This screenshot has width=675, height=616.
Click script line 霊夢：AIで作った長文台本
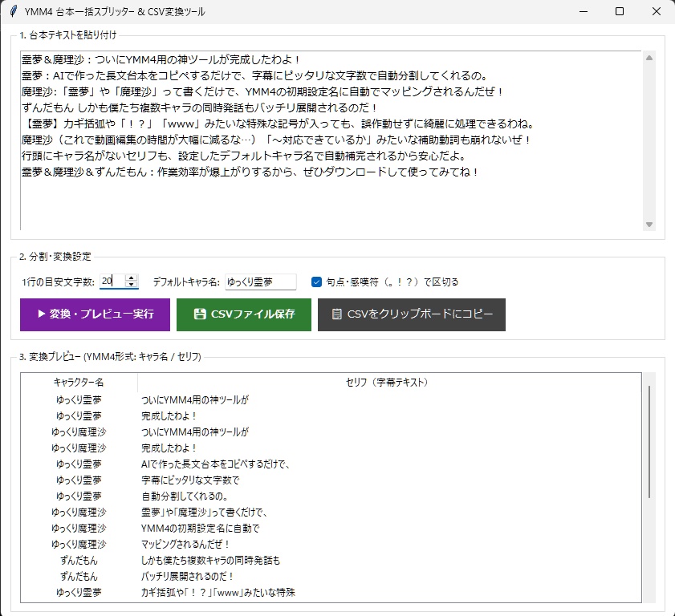pos(255,75)
